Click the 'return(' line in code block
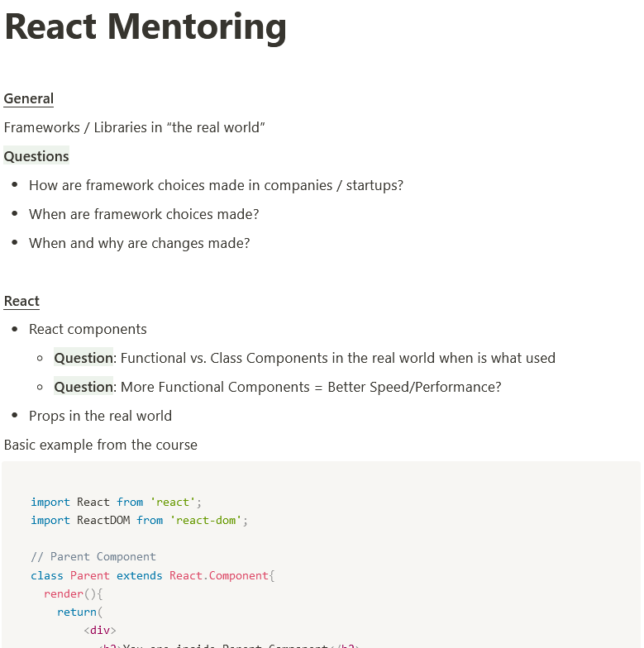This screenshot has width=644, height=648. coord(79,612)
